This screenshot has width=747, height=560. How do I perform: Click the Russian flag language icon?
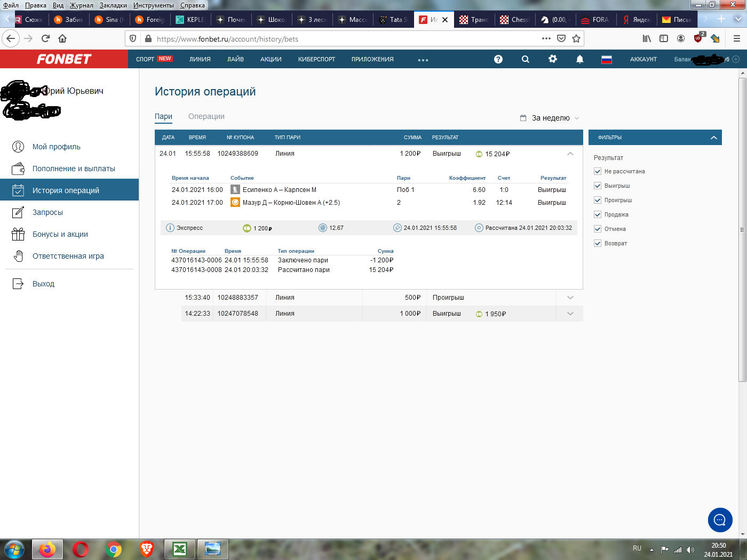(x=607, y=59)
